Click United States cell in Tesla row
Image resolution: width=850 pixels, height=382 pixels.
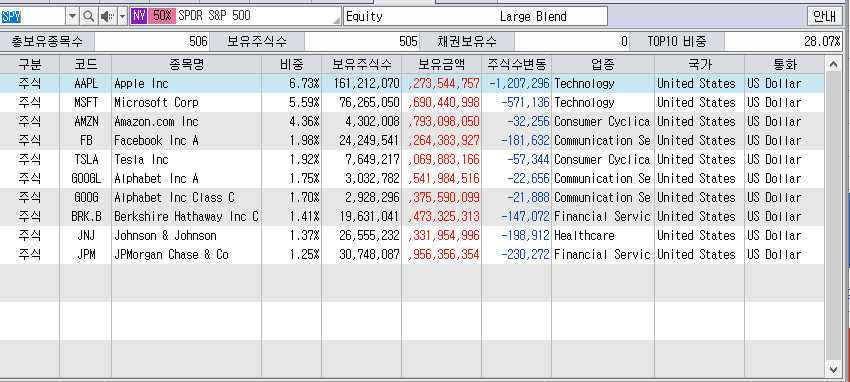[x=699, y=159]
